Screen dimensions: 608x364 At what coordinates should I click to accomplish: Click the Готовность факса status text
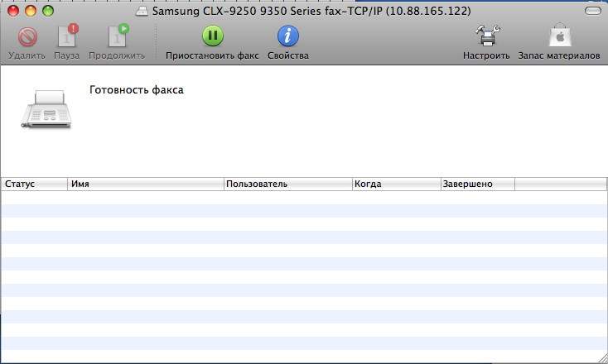(137, 90)
